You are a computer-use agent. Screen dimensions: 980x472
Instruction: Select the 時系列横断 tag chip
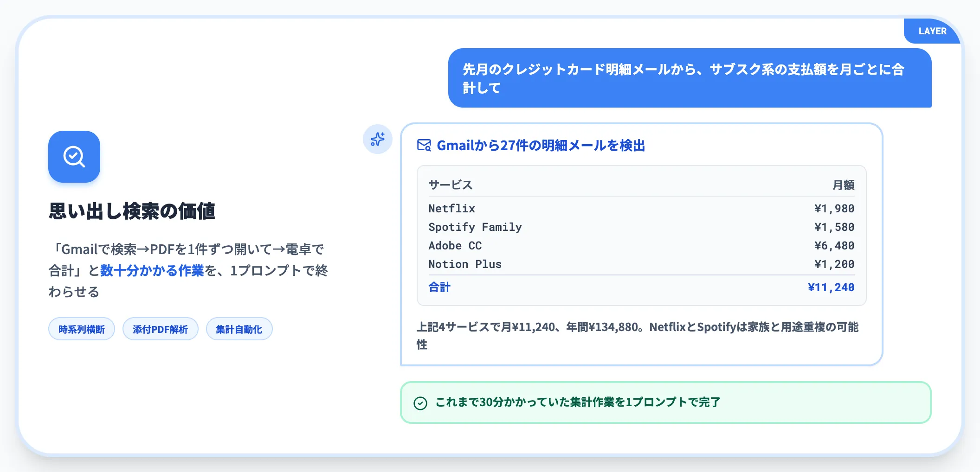pyautogui.click(x=82, y=329)
